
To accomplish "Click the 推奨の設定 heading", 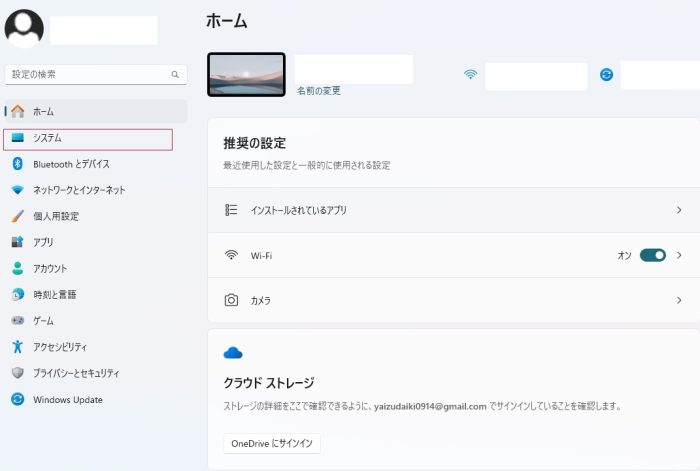I will coord(254,143).
